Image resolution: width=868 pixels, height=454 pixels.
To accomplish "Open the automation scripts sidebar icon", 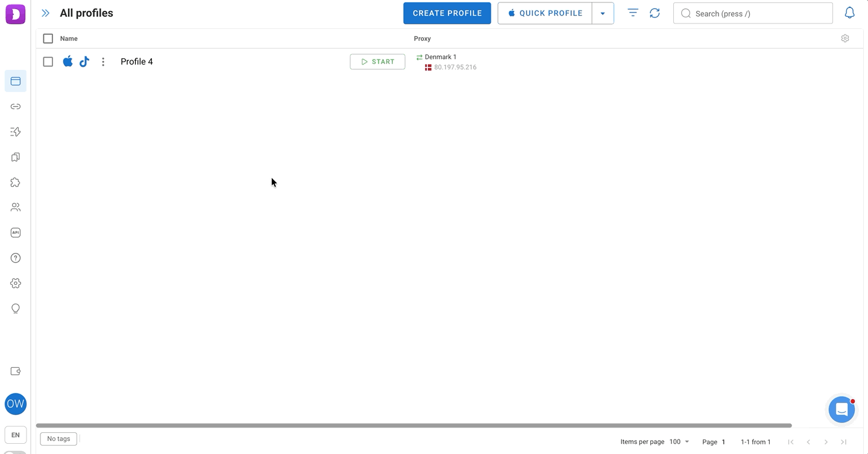I will coord(16,132).
